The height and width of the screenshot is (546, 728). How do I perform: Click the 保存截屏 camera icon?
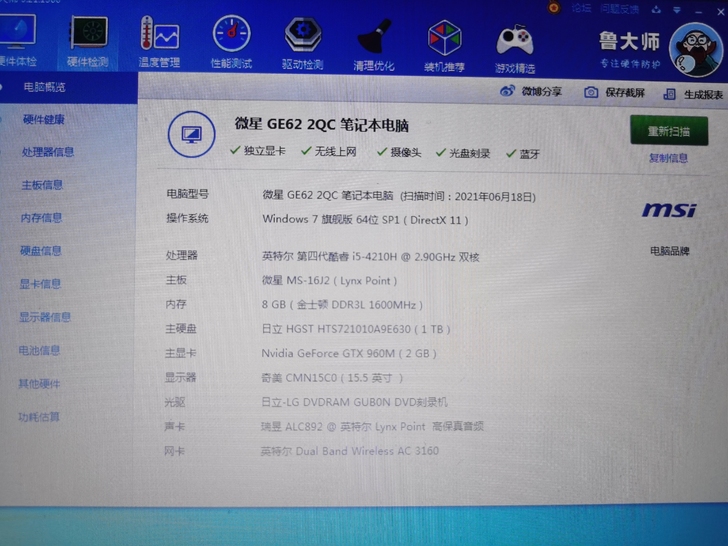(591, 92)
